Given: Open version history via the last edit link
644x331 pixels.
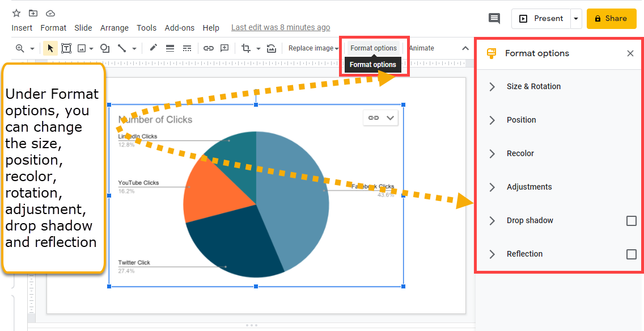Looking at the screenshot, I should [281, 27].
